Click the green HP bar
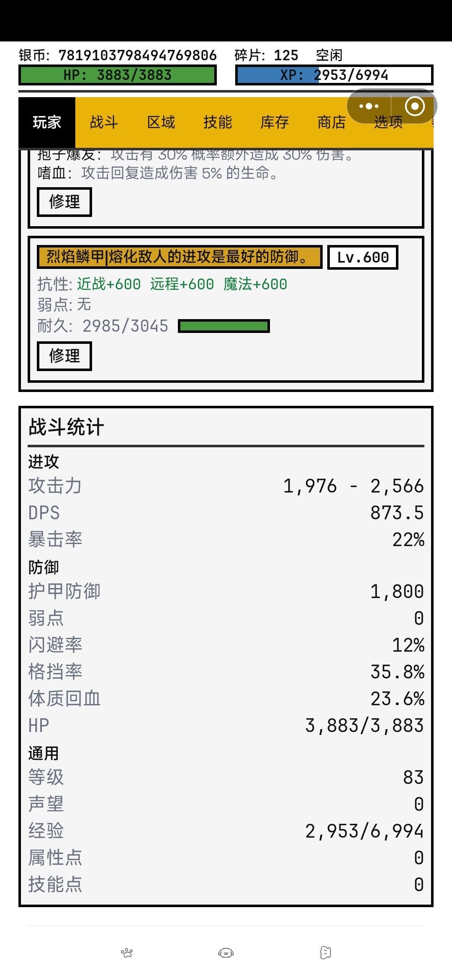This screenshot has width=452, height=980. click(x=118, y=75)
